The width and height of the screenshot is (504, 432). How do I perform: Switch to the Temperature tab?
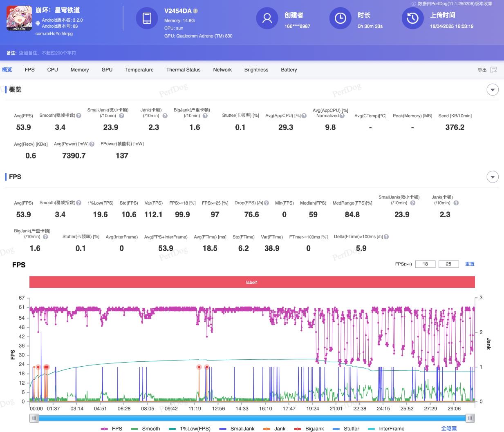point(139,70)
